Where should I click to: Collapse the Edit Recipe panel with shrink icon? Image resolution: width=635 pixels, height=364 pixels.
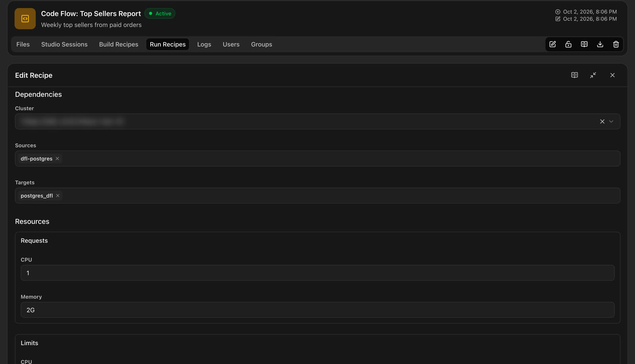pos(593,75)
